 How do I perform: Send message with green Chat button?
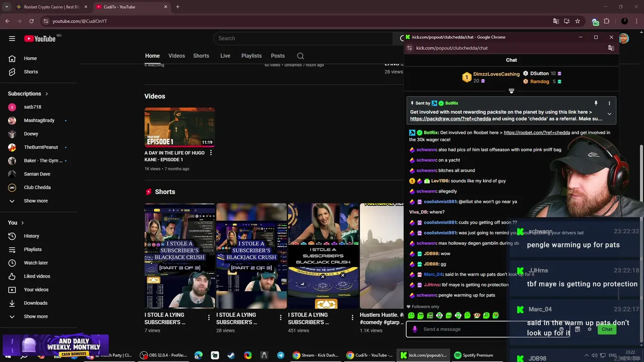coord(607,329)
